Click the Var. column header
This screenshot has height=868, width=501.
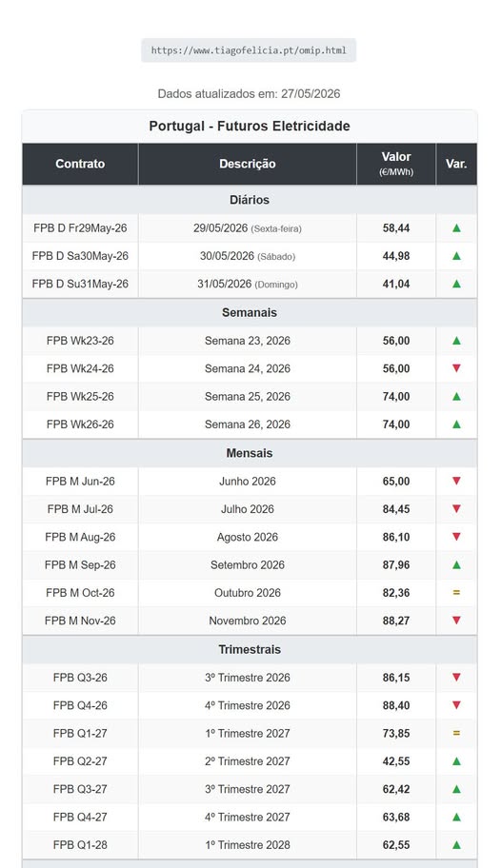[456, 164]
